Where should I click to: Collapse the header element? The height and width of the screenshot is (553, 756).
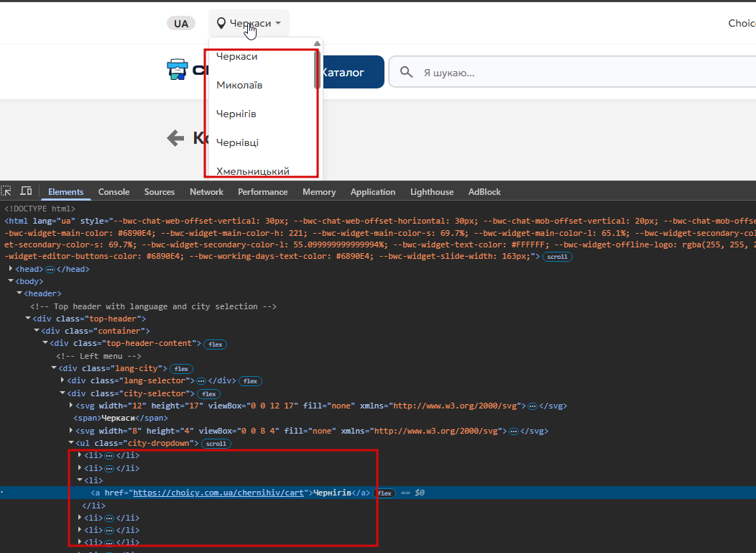click(x=19, y=293)
